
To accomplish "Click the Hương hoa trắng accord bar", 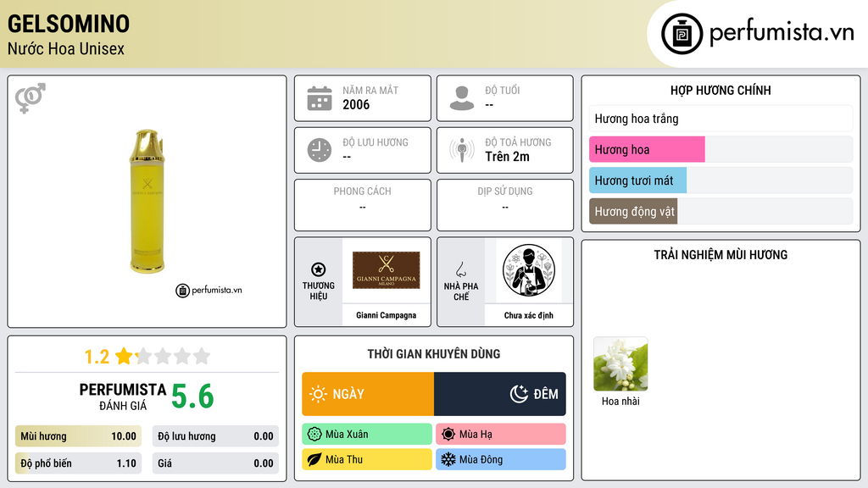I will 721,119.
